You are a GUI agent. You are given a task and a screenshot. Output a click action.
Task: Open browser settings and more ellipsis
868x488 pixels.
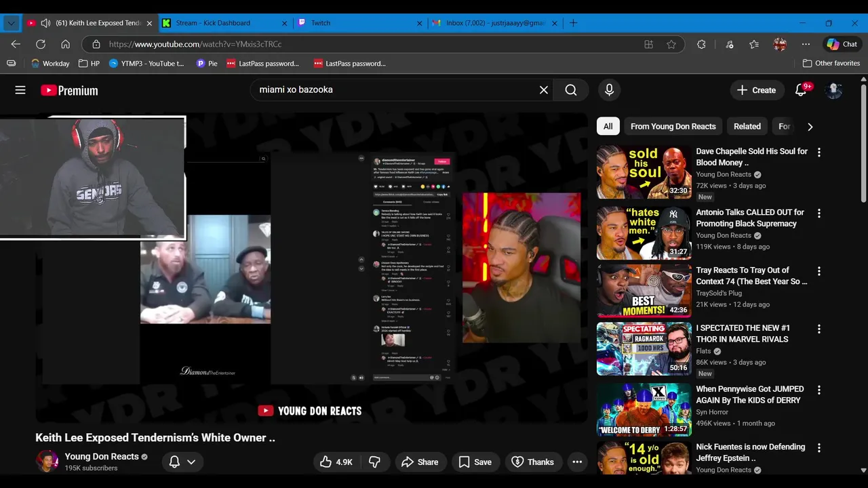click(806, 44)
